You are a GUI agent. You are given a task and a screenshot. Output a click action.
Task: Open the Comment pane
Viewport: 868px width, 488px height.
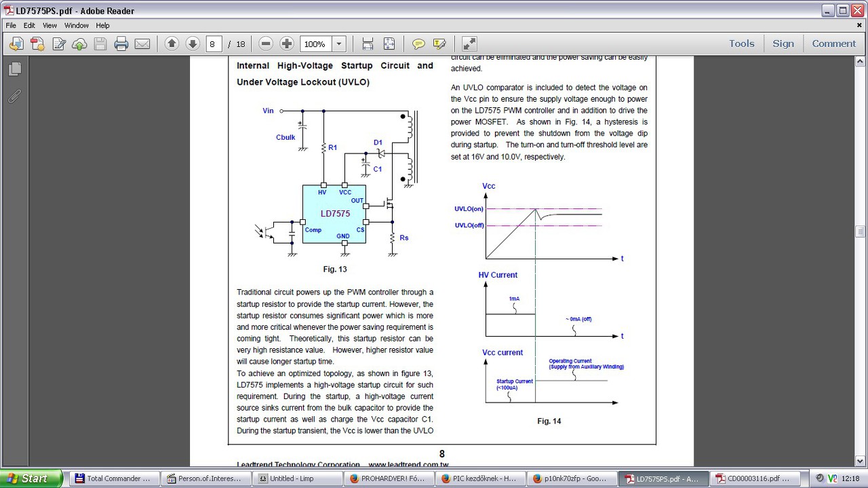coord(834,43)
